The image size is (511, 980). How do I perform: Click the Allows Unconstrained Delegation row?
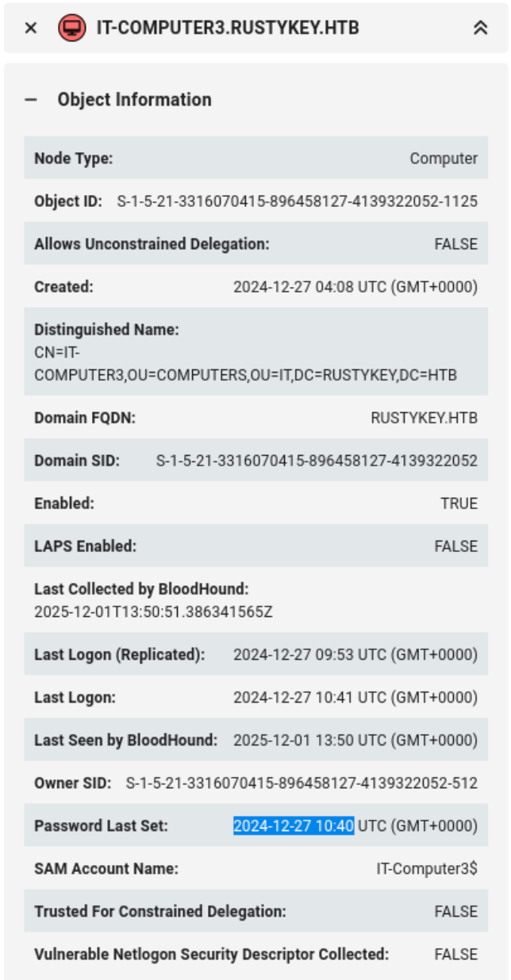pyautogui.click(x=254, y=243)
